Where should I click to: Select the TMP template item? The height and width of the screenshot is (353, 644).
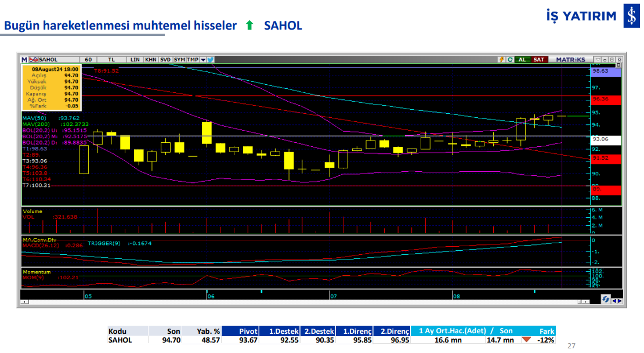[x=192, y=59]
